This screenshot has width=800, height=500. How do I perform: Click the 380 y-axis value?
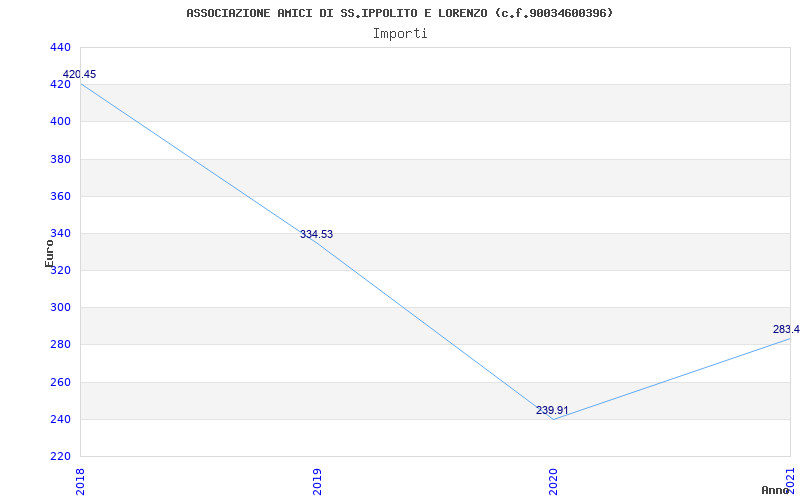(x=60, y=159)
